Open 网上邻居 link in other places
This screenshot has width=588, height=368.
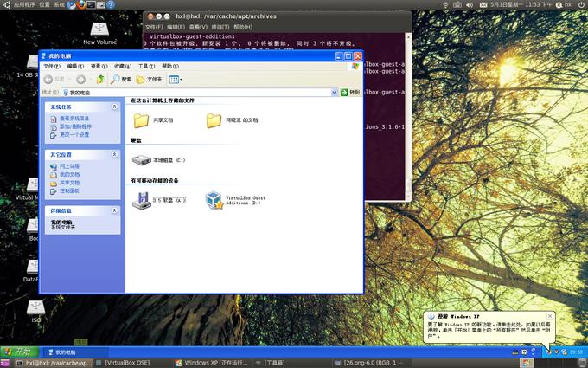(69, 166)
